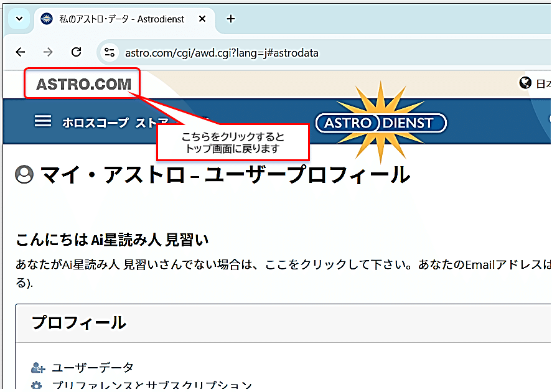Open the ホロスコープ menu item
Image resolution: width=552 pixels, height=392 pixels.
[95, 123]
